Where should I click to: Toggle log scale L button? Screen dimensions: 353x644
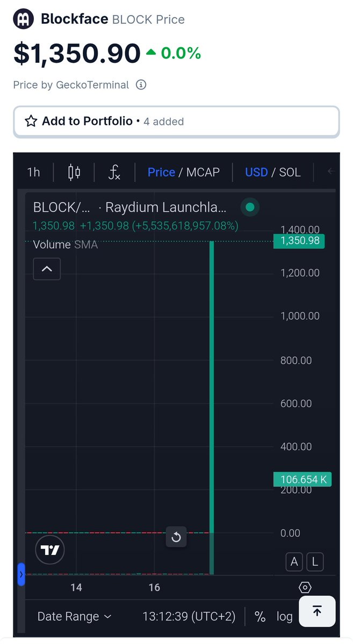click(x=315, y=562)
